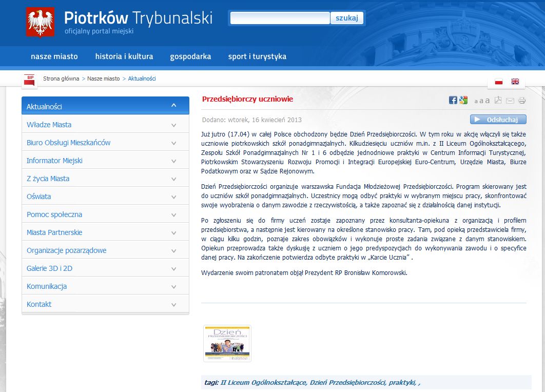The width and height of the screenshot is (545, 392).
Task: Share the article via the Google icon
Action: [463, 101]
